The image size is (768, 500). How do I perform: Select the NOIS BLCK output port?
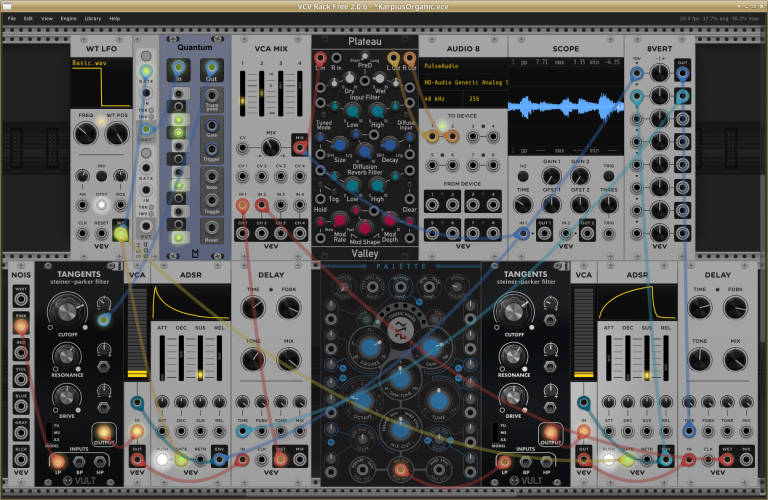(x=21, y=459)
